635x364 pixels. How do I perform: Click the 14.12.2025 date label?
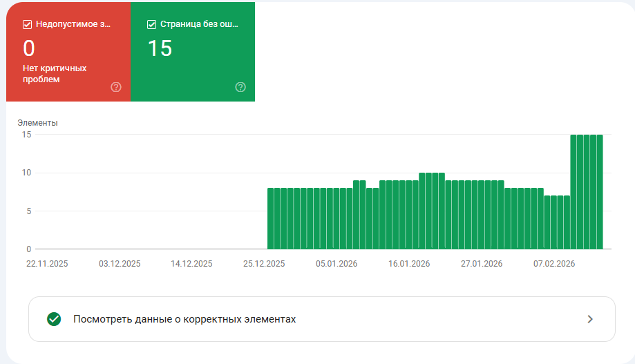click(x=191, y=264)
